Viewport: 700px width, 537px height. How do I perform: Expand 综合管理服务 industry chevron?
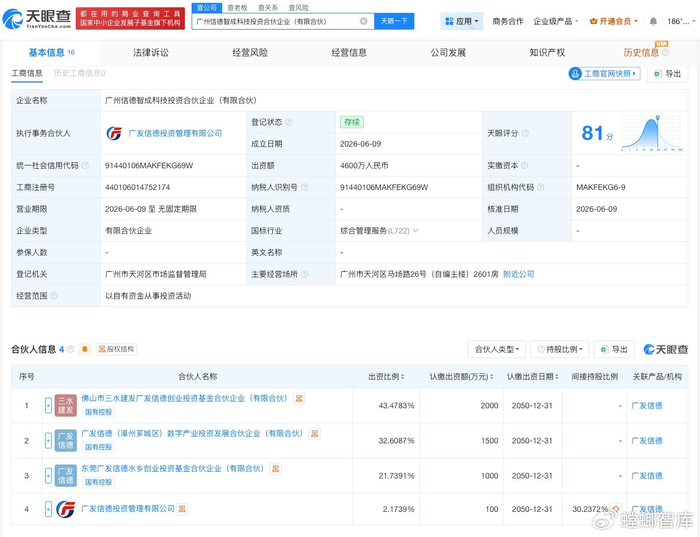coord(416,231)
